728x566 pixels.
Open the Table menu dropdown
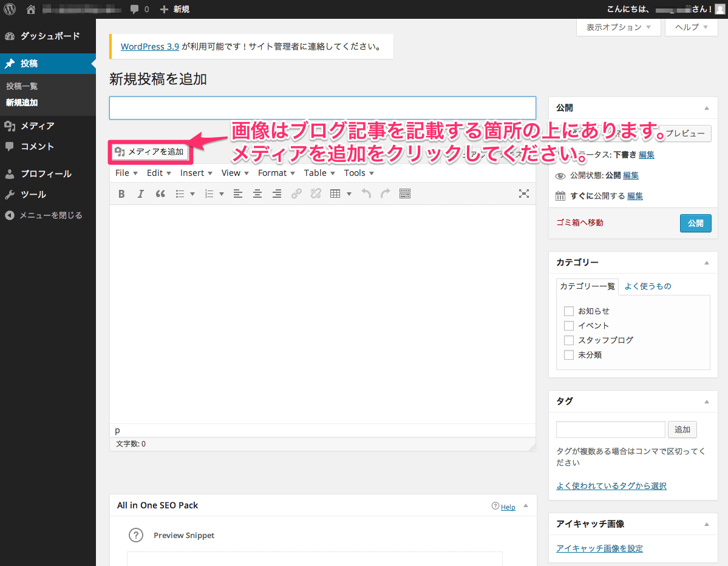(319, 173)
